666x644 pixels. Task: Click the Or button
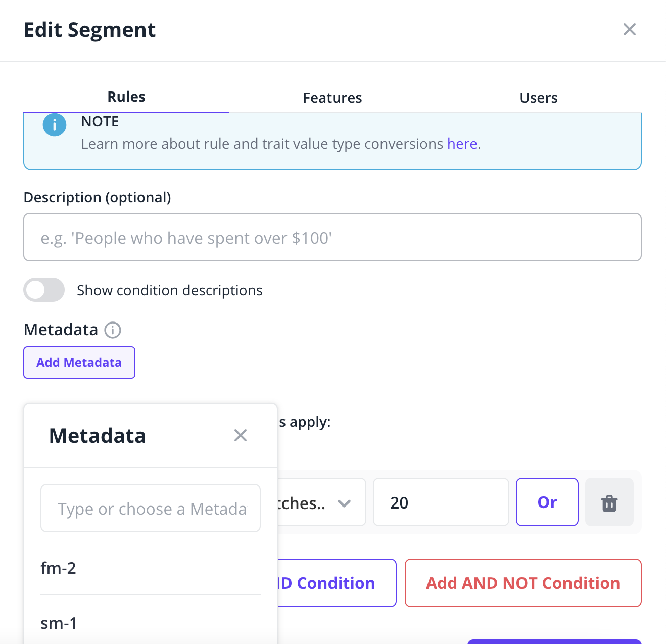(x=547, y=502)
